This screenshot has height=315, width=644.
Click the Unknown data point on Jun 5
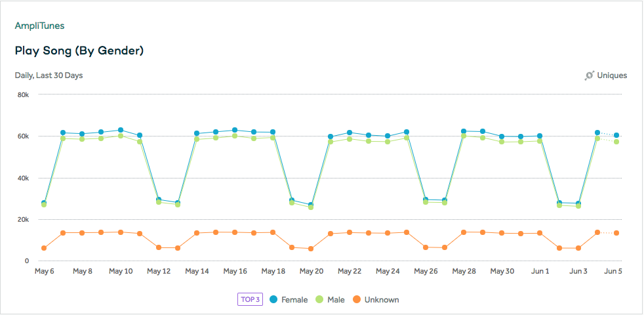(x=616, y=233)
